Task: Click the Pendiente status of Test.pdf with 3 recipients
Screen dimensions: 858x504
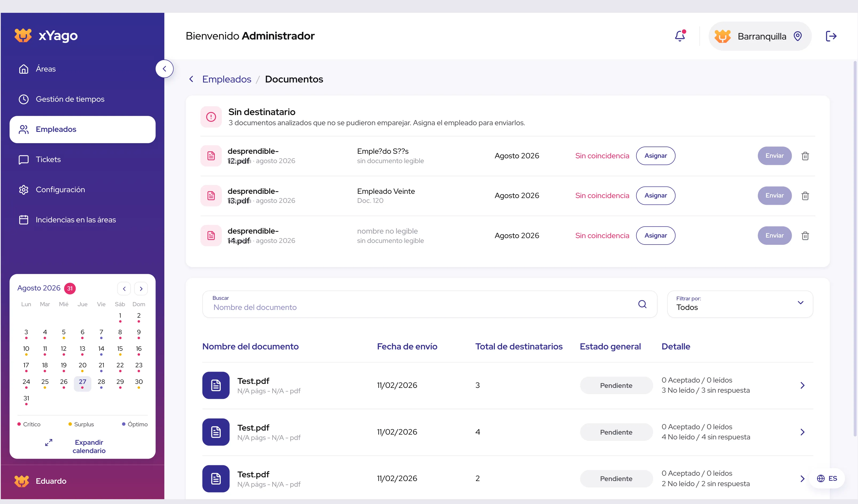Action: (616, 385)
